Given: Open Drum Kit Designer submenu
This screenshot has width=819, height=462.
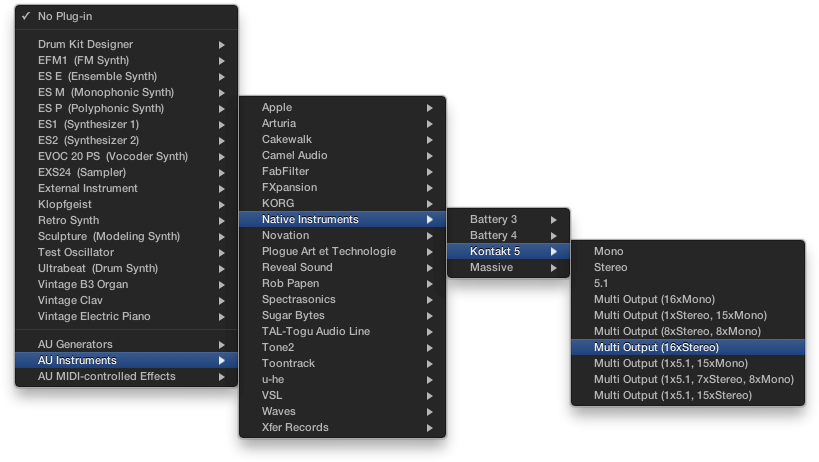Looking at the screenshot, I should pyautogui.click(x=126, y=44).
